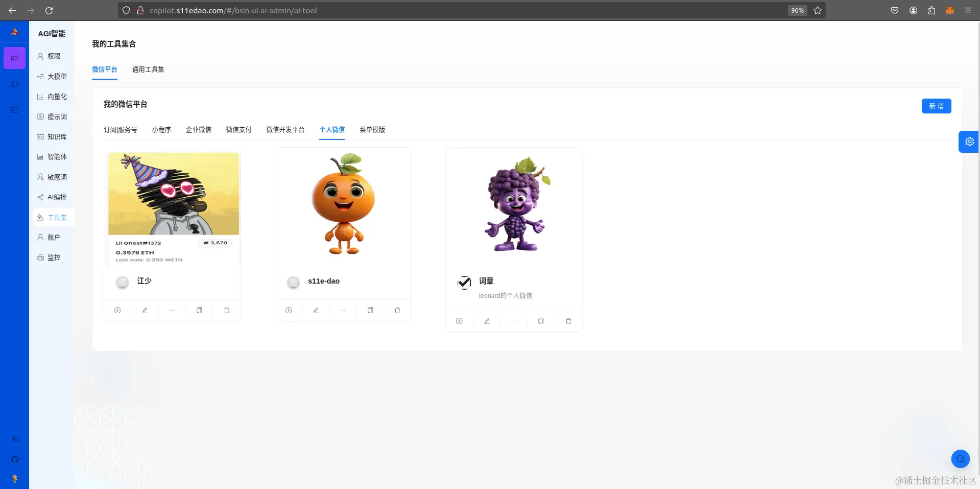The image size is (980, 489).
Task: Open 智能体 in side menu
Action: coord(54,157)
